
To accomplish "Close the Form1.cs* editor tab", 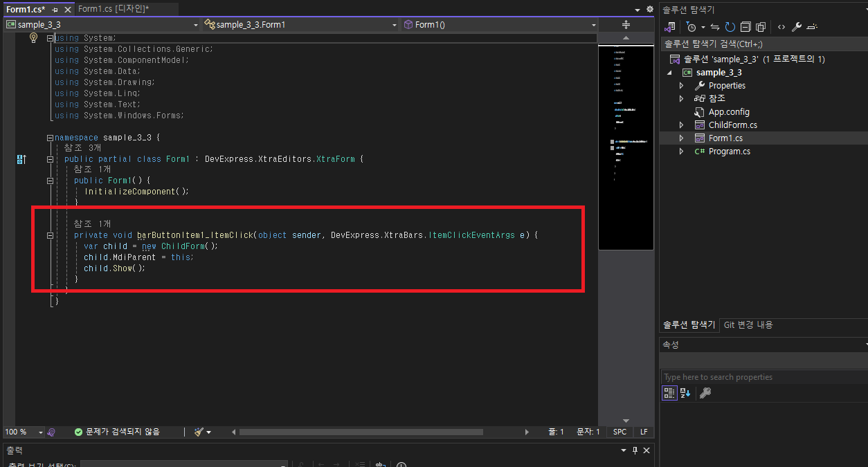I will [x=67, y=10].
